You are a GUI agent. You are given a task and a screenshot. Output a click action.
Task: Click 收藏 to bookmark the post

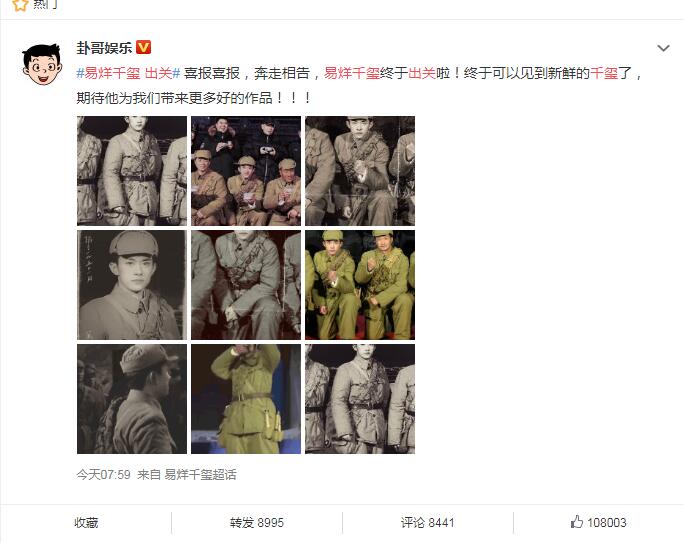coord(86,523)
